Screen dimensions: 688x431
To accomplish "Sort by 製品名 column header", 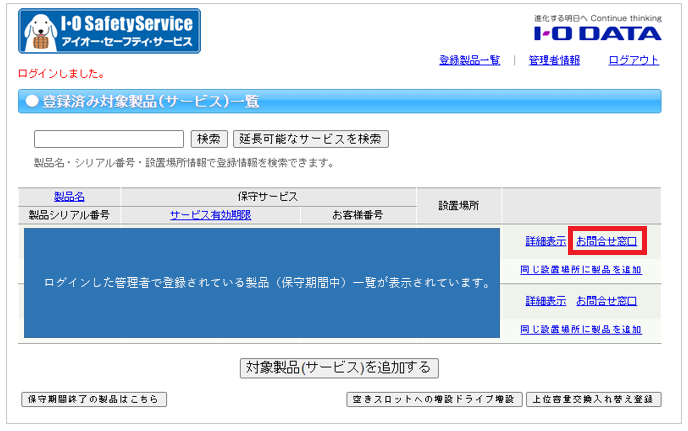I will pyautogui.click(x=69, y=197).
